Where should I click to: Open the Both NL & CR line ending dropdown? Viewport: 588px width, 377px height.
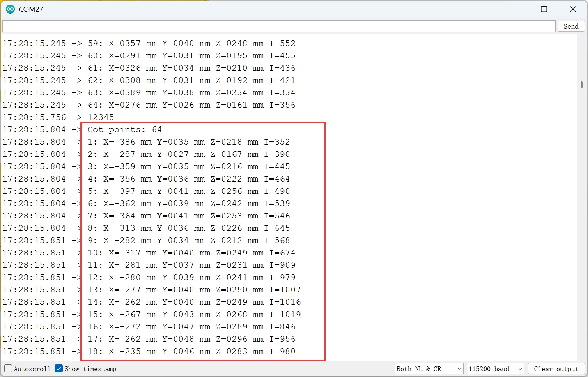click(429, 369)
